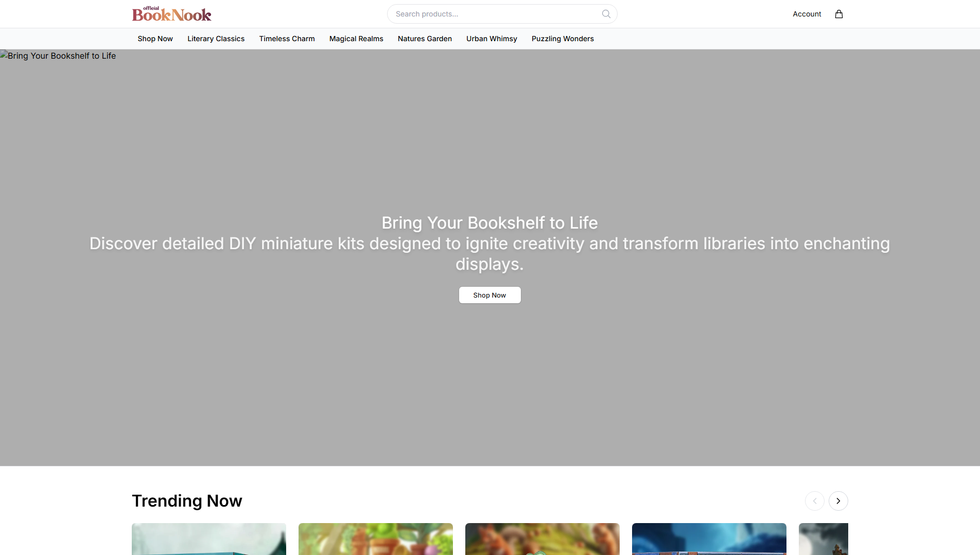Open the third trending product with squirrels
The height and width of the screenshot is (555, 980).
pyautogui.click(x=542, y=539)
